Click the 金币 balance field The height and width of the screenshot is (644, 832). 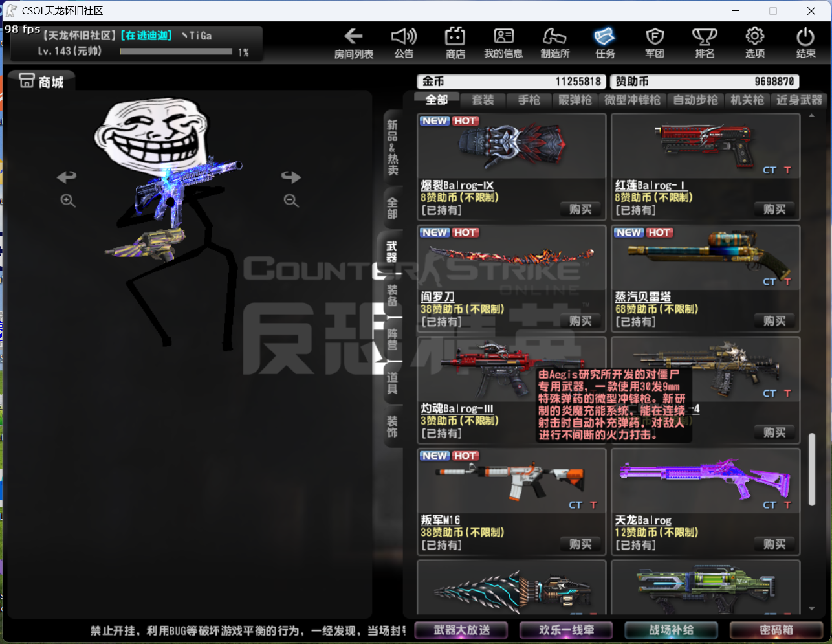pyautogui.click(x=511, y=82)
